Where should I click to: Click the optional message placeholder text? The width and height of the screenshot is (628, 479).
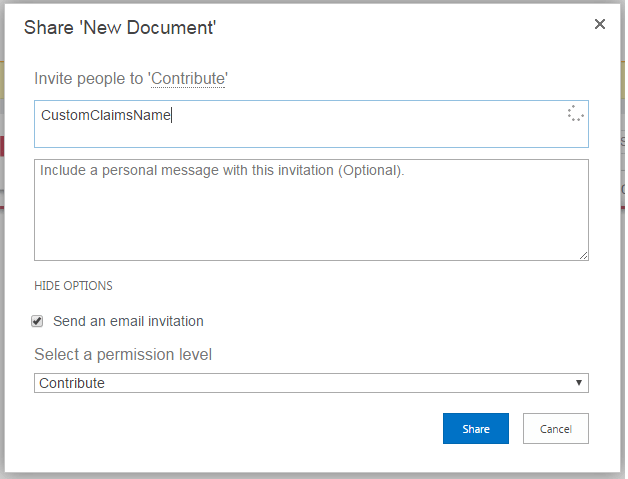point(222,170)
